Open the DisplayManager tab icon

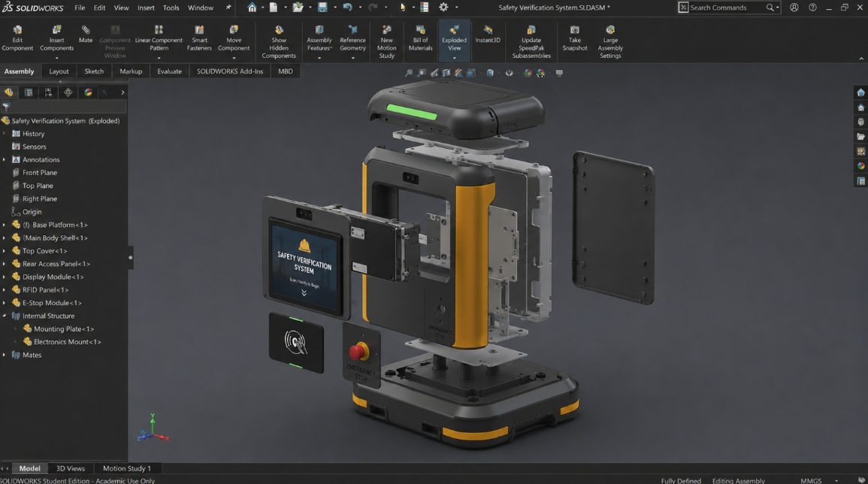tap(88, 92)
